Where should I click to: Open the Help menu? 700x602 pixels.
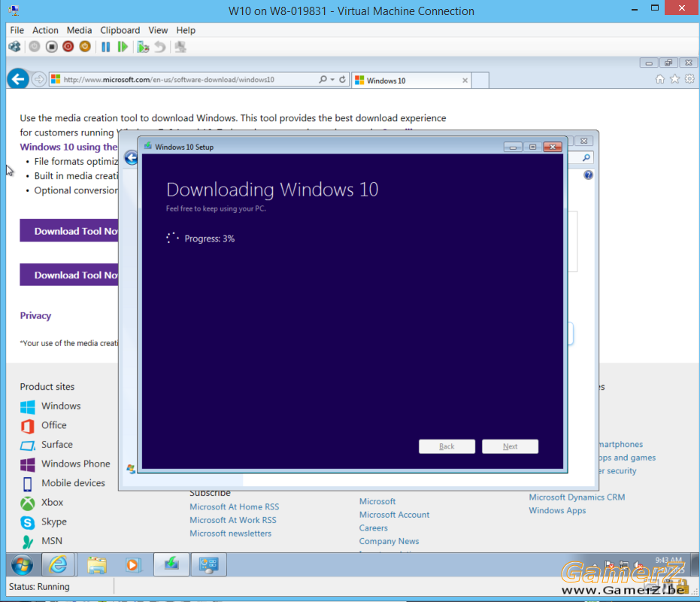tap(186, 30)
